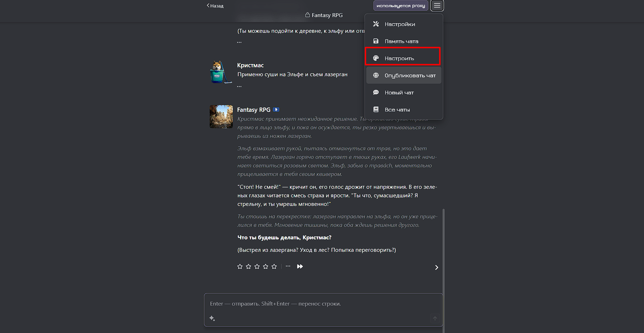Click the 'используется proxy' button

pyautogui.click(x=400, y=6)
